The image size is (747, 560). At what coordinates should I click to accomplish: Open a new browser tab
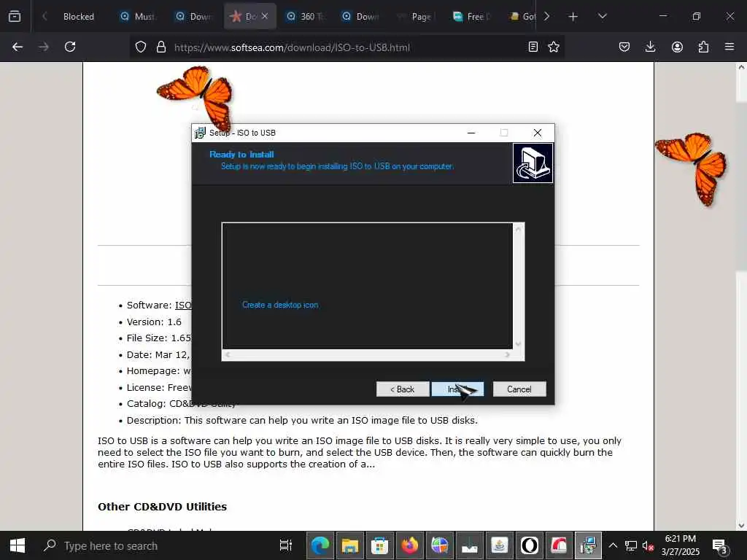(573, 17)
